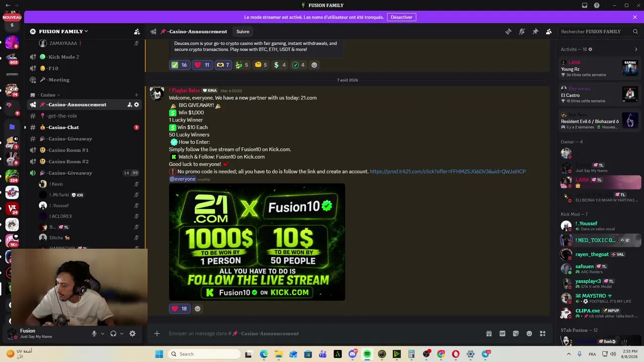
Task: Enlarge the 21.com x Fusion10 giveaway image
Action: [257, 242]
